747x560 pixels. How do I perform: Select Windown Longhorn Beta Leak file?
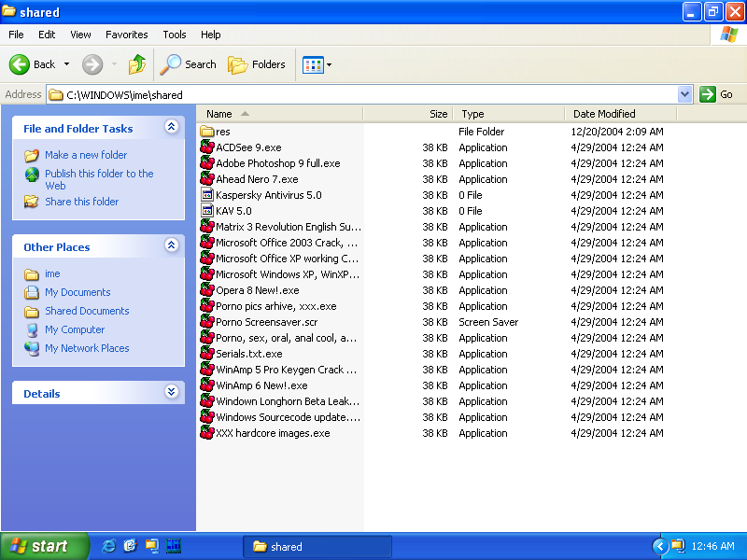click(288, 401)
